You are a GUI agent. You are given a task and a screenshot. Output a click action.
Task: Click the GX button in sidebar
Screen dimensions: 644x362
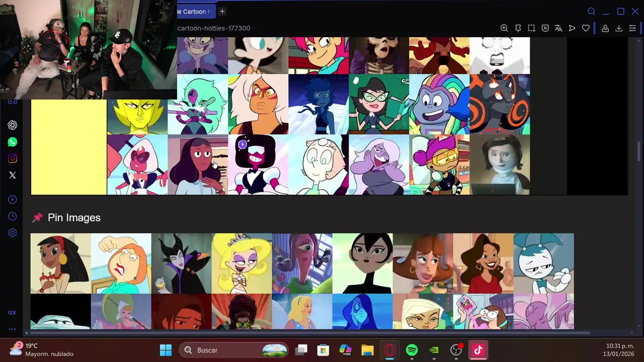[12, 313]
